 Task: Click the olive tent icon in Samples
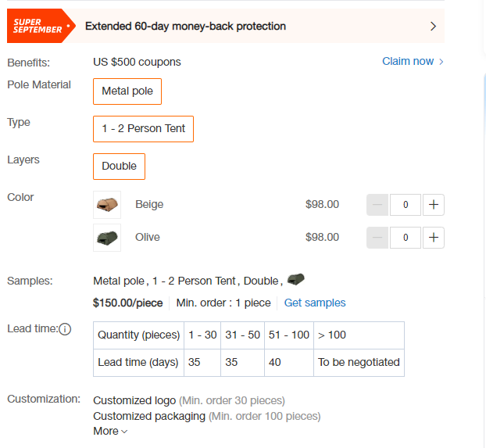[296, 280]
